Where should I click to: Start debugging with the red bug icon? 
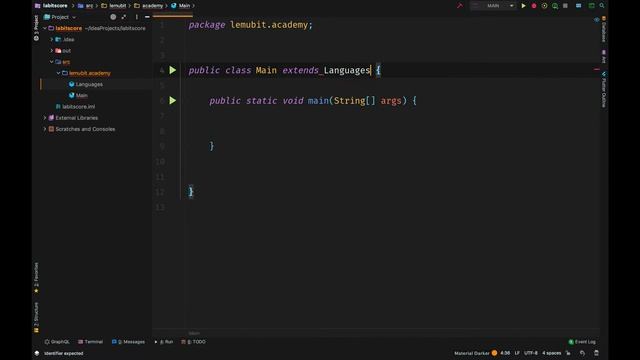coord(534,6)
